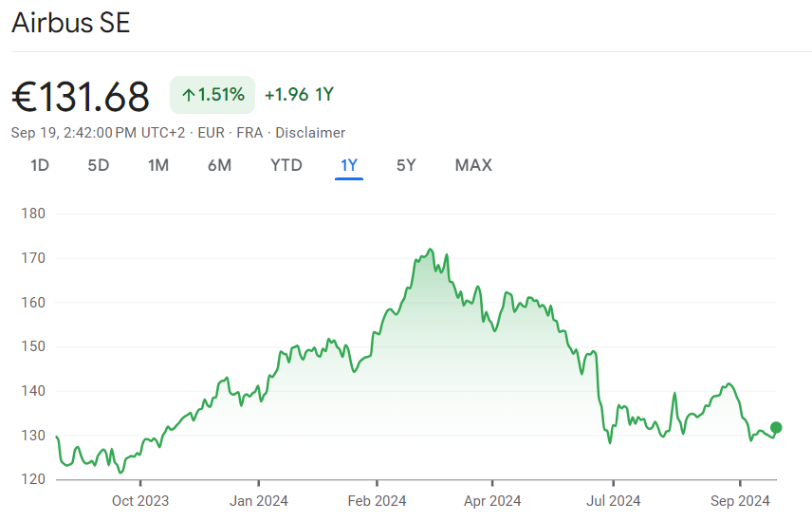Select the 5D time range tab
Viewport: 812px width, 521px height.
click(x=98, y=165)
